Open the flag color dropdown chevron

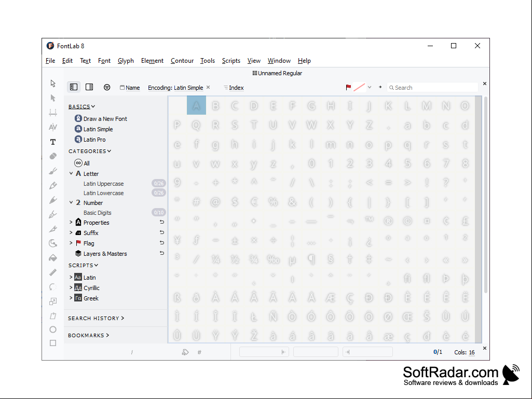click(x=370, y=87)
